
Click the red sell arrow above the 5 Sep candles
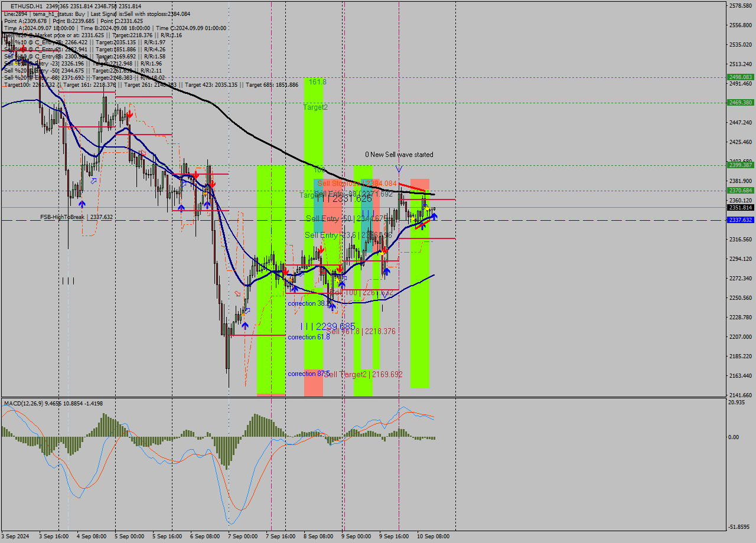[130, 115]
